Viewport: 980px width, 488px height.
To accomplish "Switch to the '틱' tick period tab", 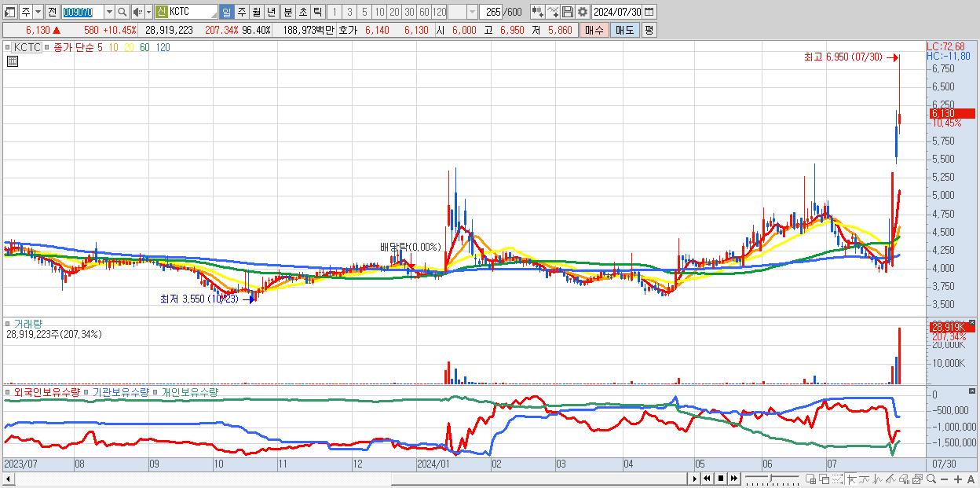I will coord(317,12).
